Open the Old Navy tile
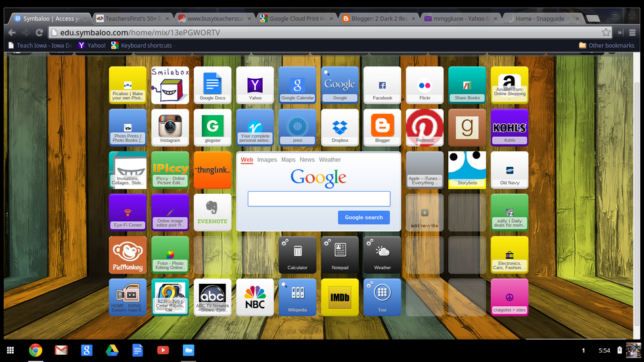 coord(510,170)
